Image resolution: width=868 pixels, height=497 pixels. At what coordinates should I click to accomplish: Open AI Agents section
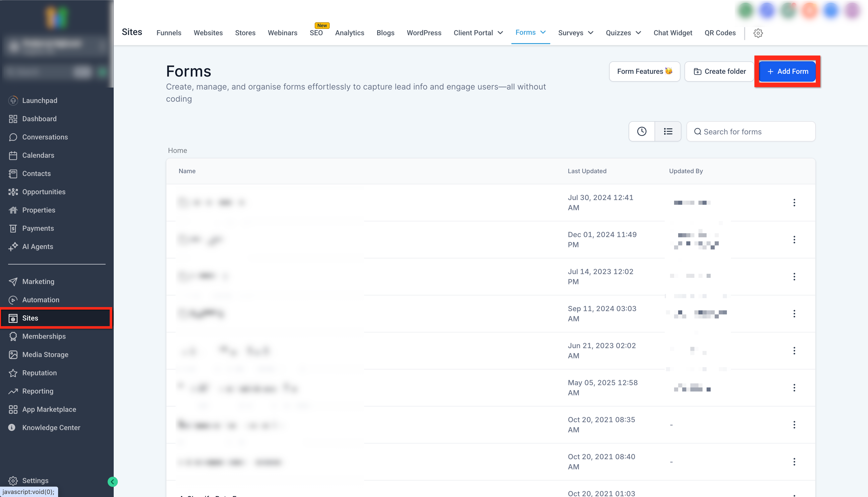pyautogui.click(x=38, y=246)
